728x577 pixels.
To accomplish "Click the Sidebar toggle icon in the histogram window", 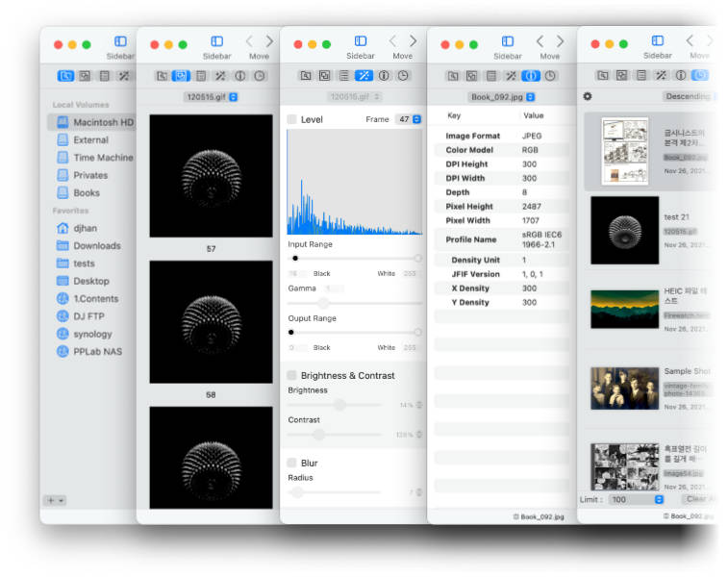I will click(x=361, y=41).
